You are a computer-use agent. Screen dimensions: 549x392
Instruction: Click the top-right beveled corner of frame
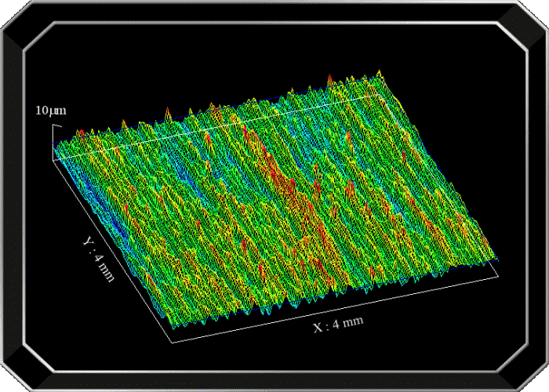tap(529, 17)
